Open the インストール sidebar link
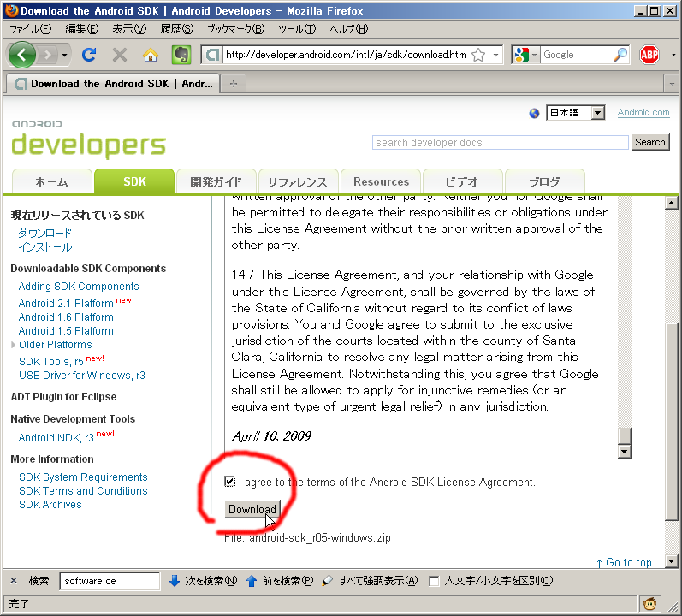This screenshot has height=616, width=682. tap(45, 247)
